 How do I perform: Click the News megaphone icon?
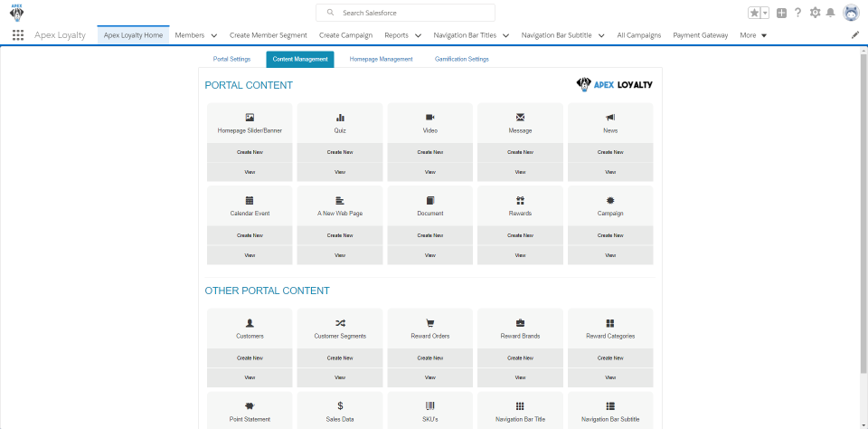(x=610, y=118)
